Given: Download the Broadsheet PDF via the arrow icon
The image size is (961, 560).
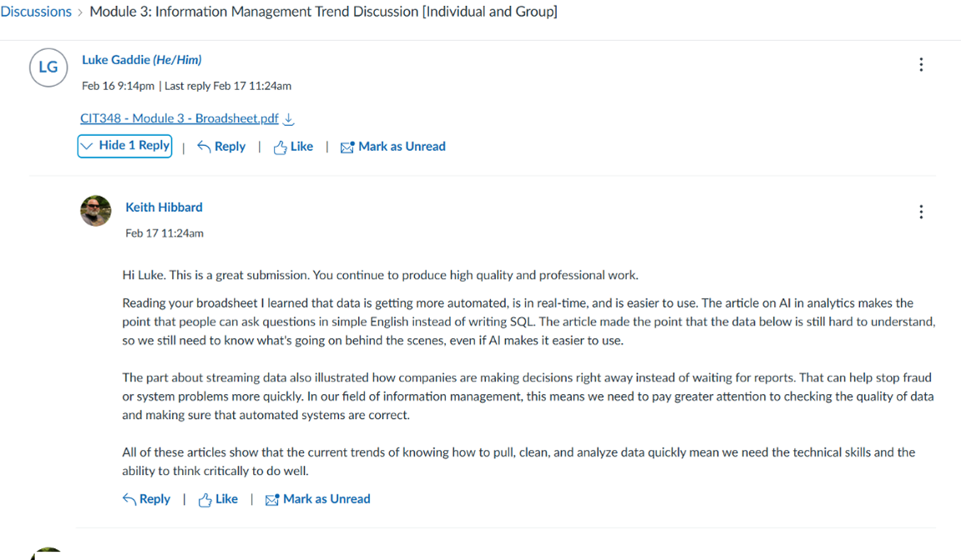Looking at the screenshot, I should point(289,119).
